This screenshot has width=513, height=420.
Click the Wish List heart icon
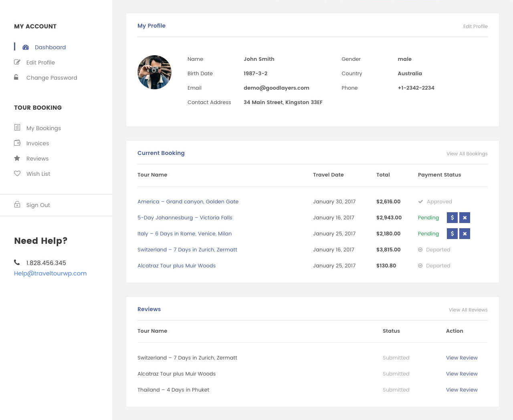click(17, 173)
